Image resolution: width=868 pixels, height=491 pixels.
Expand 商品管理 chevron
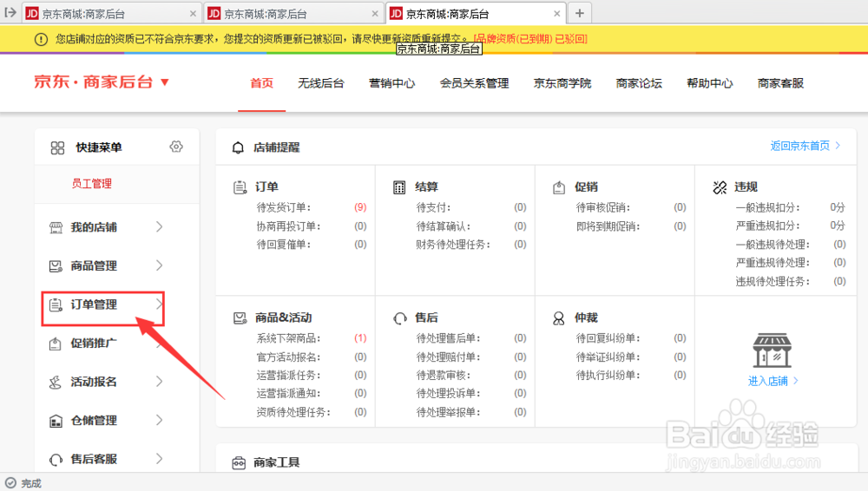coord(160,265)
